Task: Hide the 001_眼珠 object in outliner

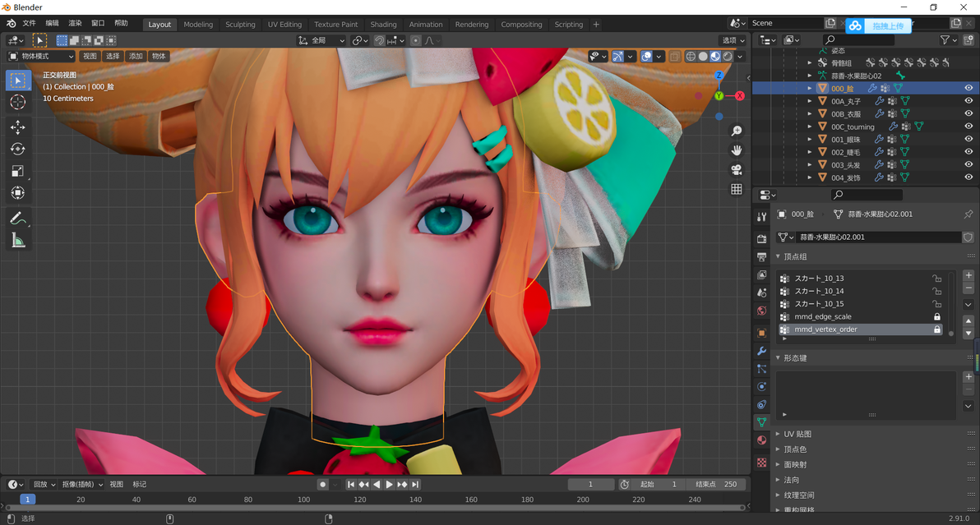Action: pos(968,139)
